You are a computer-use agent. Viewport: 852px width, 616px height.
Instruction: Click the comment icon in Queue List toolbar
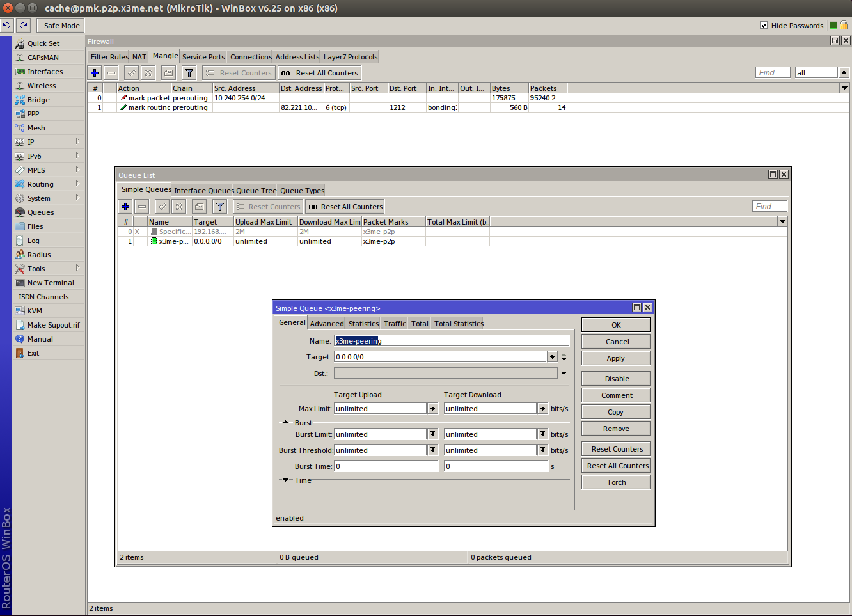point(199,207)
